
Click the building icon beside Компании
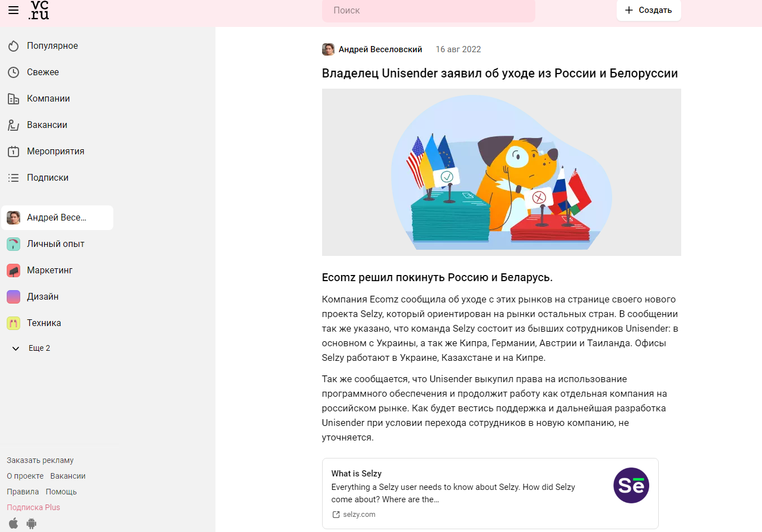pos(13,99)
